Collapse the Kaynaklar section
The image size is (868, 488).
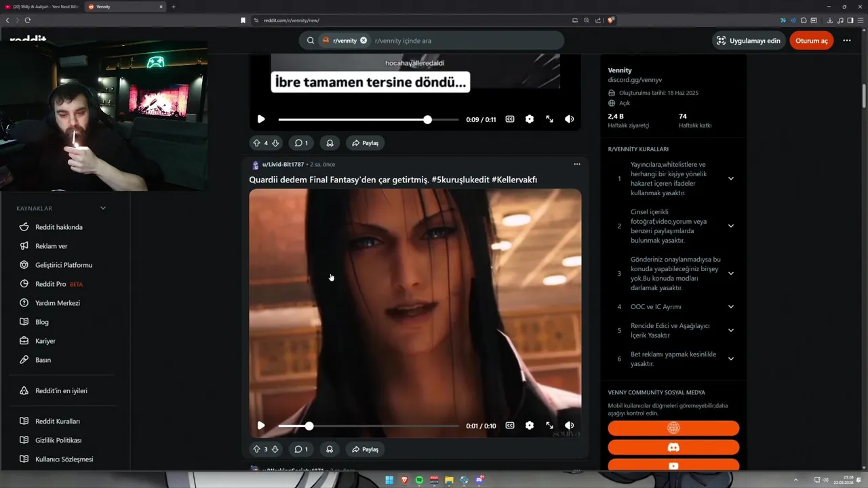pyautogui.click(x=103, y=208)
